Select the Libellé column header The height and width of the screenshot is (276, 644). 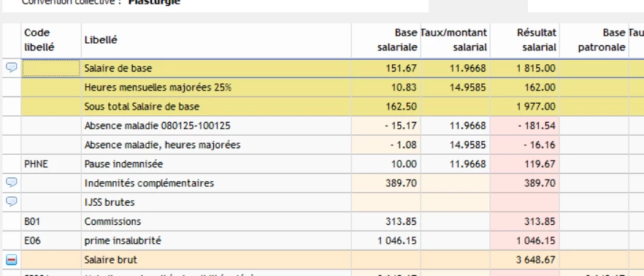click(x=216, y=40)
